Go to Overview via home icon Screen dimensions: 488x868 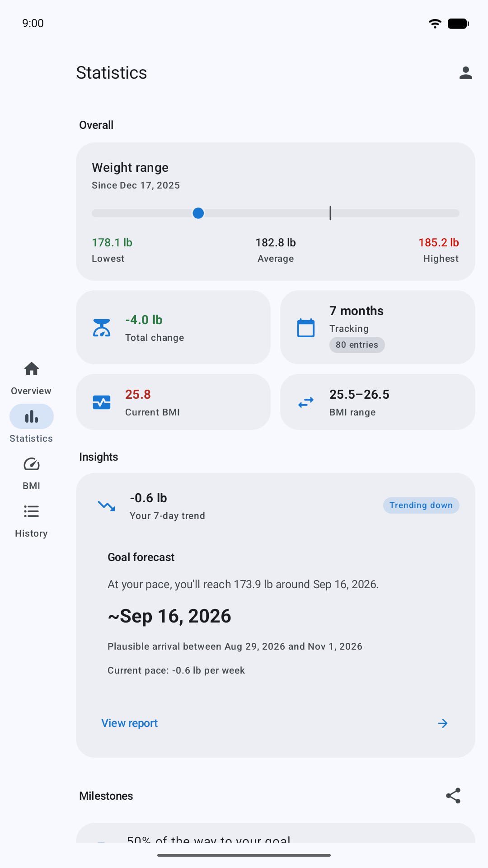(x=32, y=369)
